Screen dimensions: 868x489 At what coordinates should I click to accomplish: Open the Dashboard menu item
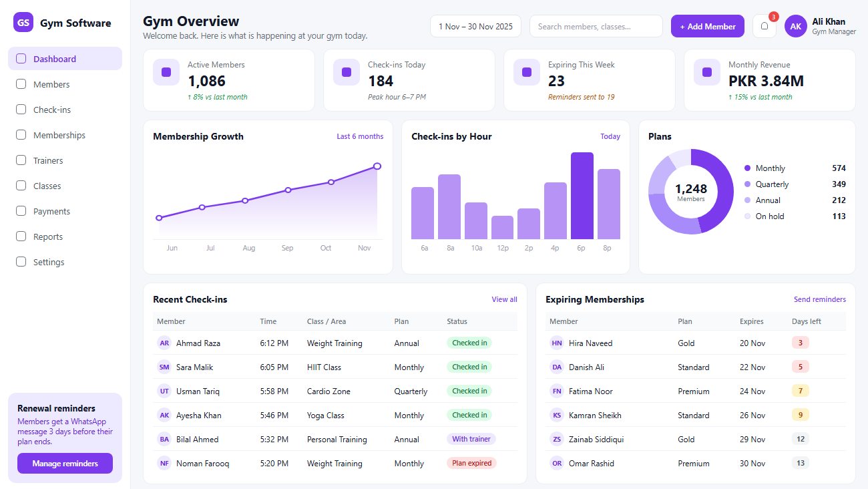pos(65,59)
